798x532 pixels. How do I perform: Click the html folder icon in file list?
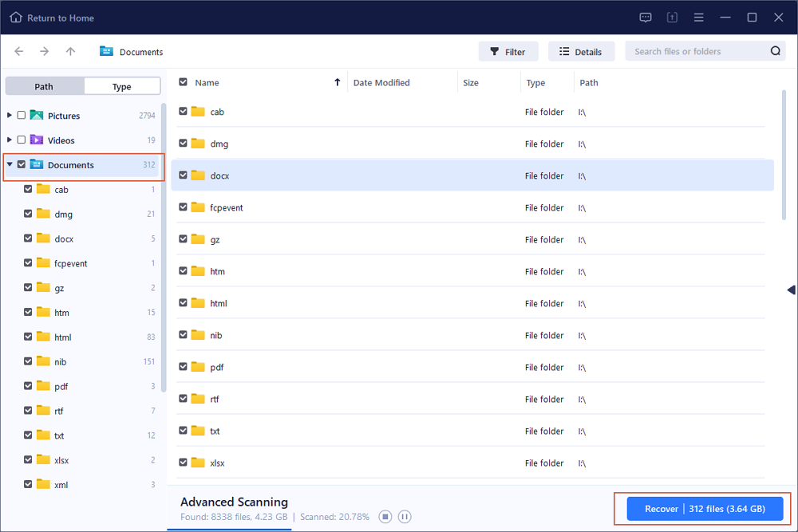tap(198, 302)
